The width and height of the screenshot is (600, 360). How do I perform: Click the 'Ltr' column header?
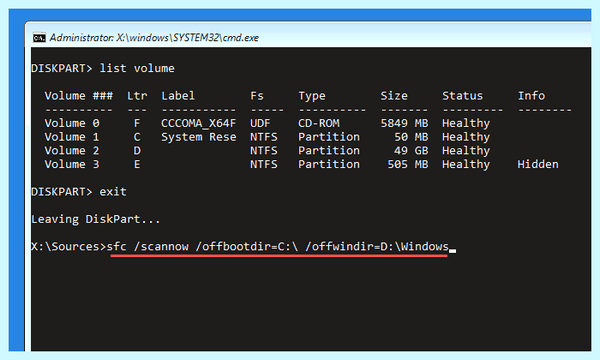tap(137, 96)
